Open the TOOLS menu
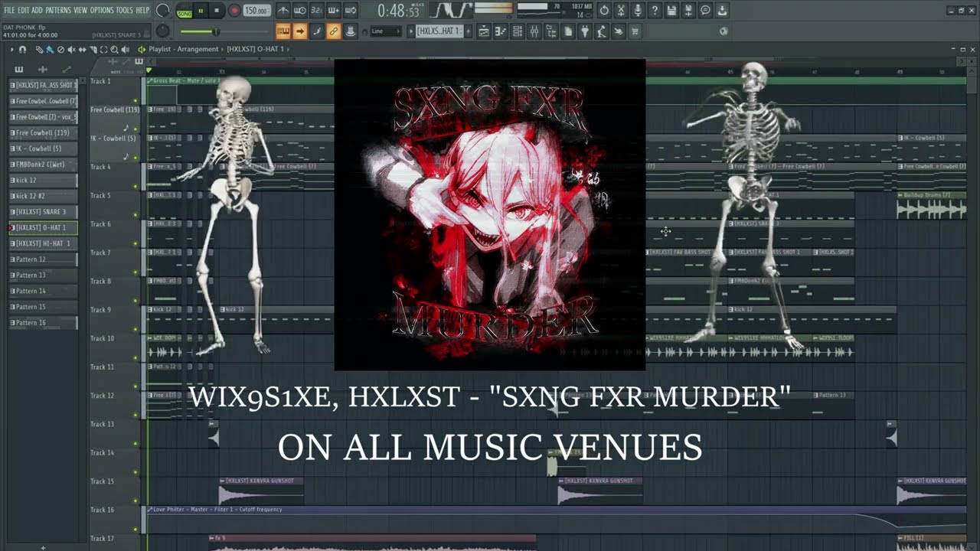The image size is (980, 551). [124, 10]
